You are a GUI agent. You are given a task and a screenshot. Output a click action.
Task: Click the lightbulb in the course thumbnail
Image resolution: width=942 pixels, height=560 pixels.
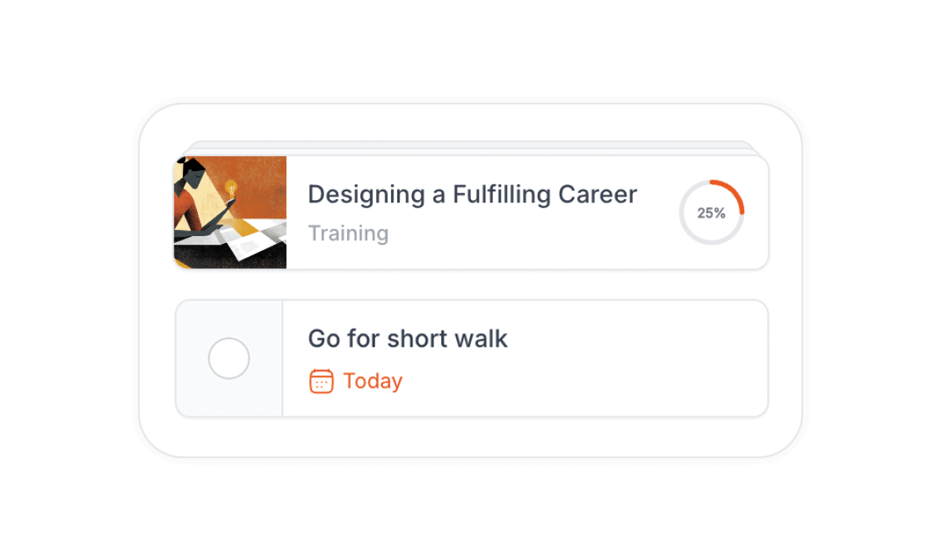point(231,188)
